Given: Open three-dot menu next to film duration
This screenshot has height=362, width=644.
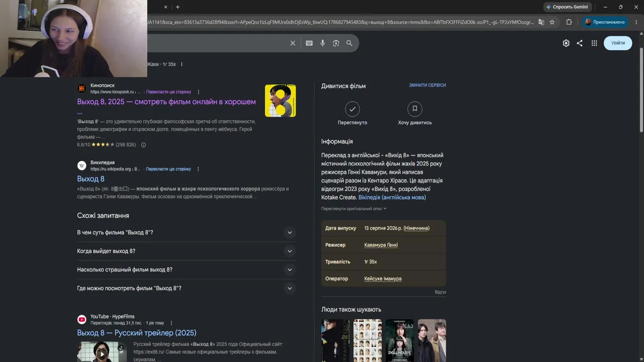Looking at the screenshot, I should pyautogui.click(x=182, y=64).
